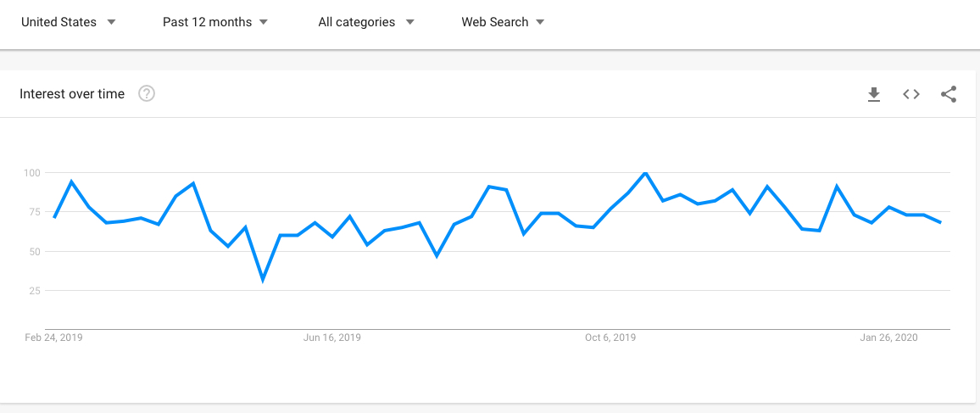Expand the United States region dropdown
Screen dimensions: 980x413
click(68, 22)
